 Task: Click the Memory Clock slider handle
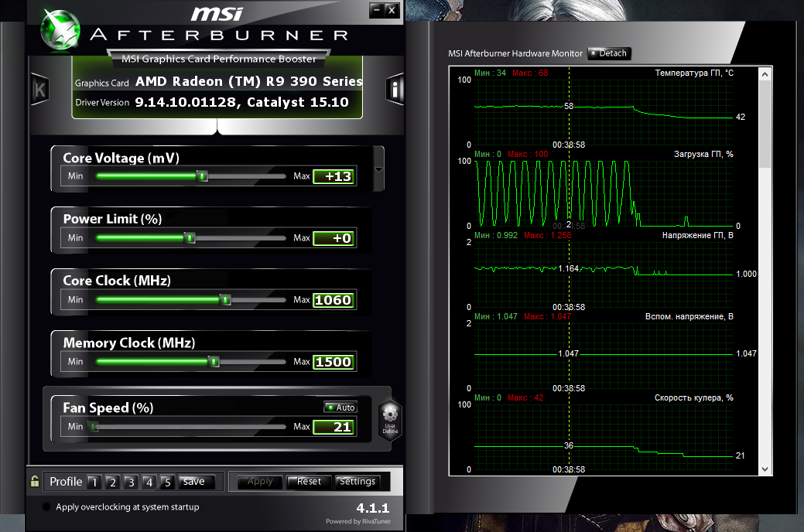214,362
